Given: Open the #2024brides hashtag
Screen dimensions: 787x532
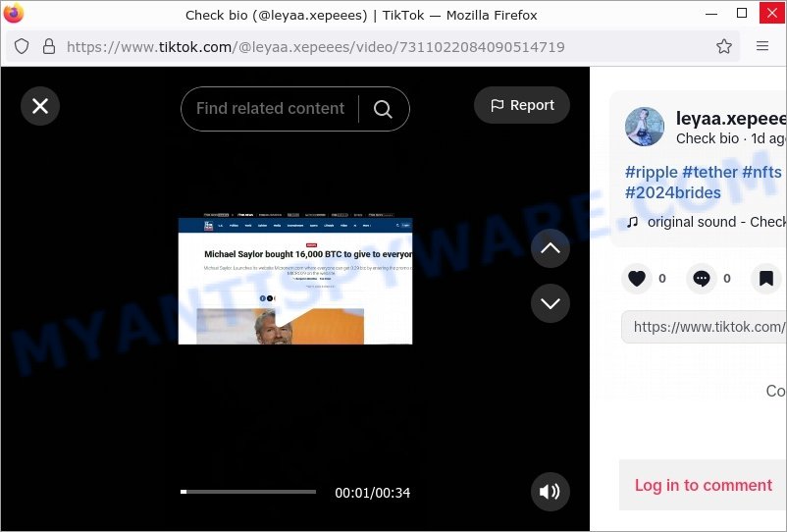Looking at the screenshot, I should (x=672, y=192).
